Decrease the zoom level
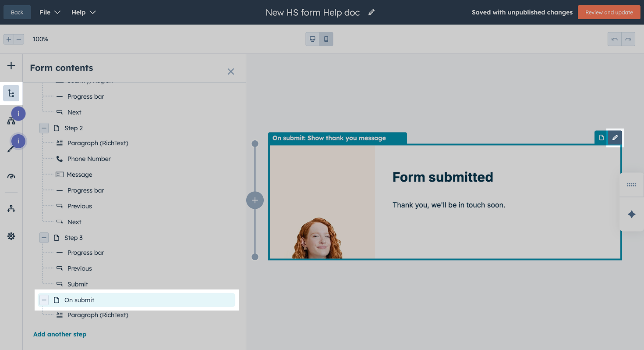The width and height of the screenshot is (644, 350). pyautogui.click(x=19, y=39)
